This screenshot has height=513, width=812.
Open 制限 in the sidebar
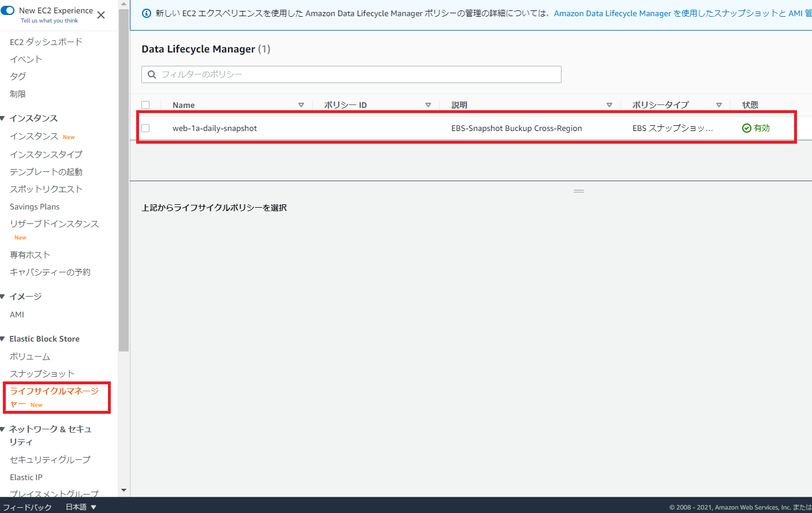click(x=18, y=94)
